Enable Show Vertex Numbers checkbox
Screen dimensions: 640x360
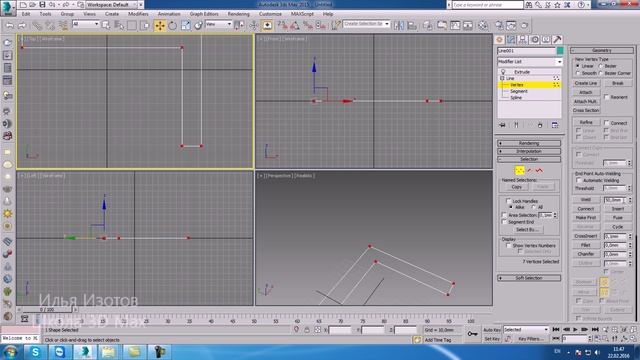point(508,246)
